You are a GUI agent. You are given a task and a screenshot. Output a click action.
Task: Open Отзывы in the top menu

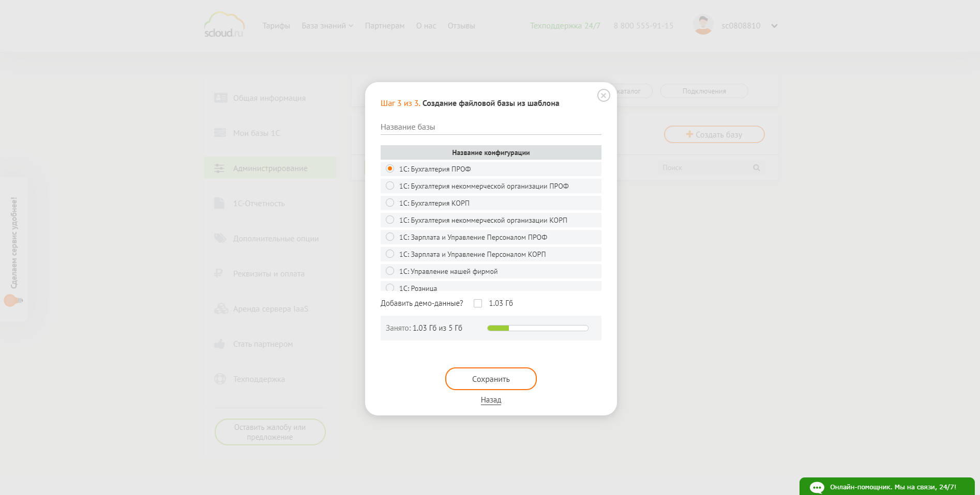(x=461, y=26)
